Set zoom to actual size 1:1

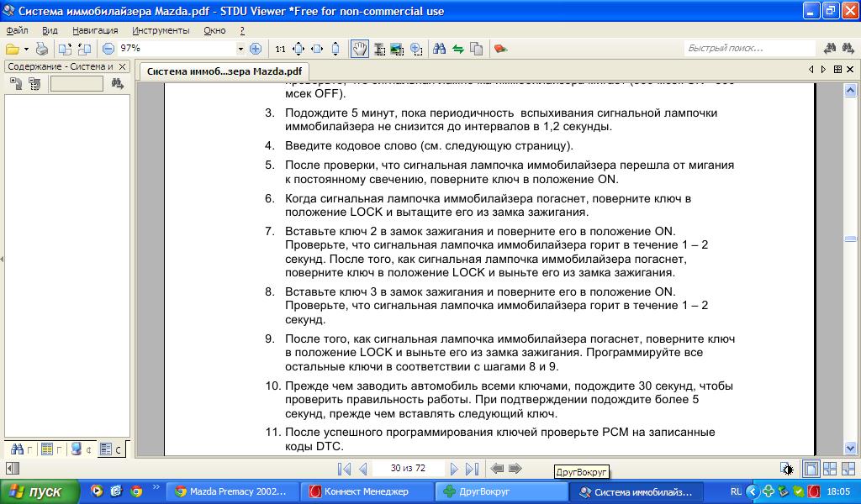[x=280, y=50]
